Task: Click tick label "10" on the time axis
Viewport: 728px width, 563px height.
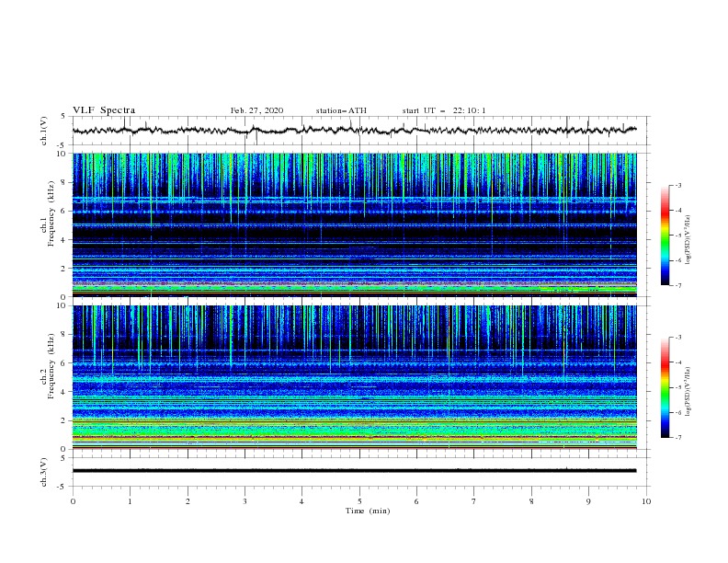Action: tap(646, 501)
